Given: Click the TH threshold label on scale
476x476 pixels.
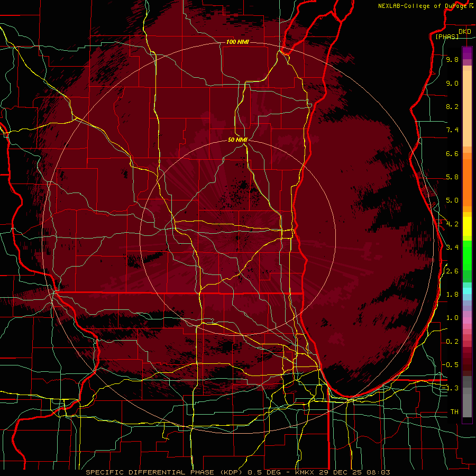Looking at the screenshot, I should point(454,411).
